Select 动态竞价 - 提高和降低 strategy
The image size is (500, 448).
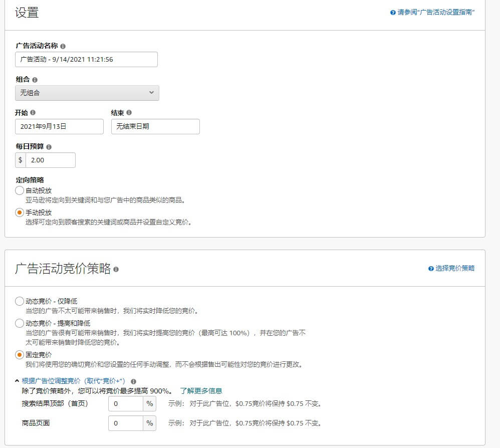[x=19, y=323]
